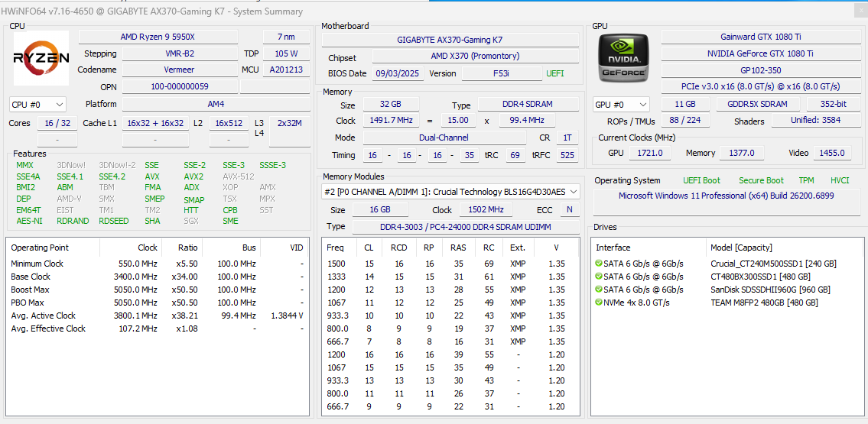Click the 1T command rate value
Image resolution: width=868 pixels, height=424 pixels.
(x=567, y=138)
